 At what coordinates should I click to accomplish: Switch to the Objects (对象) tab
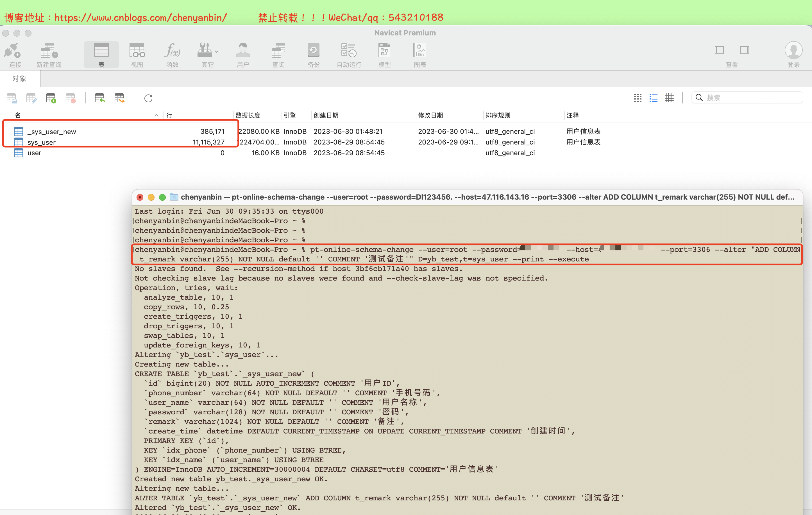point(20,79)
